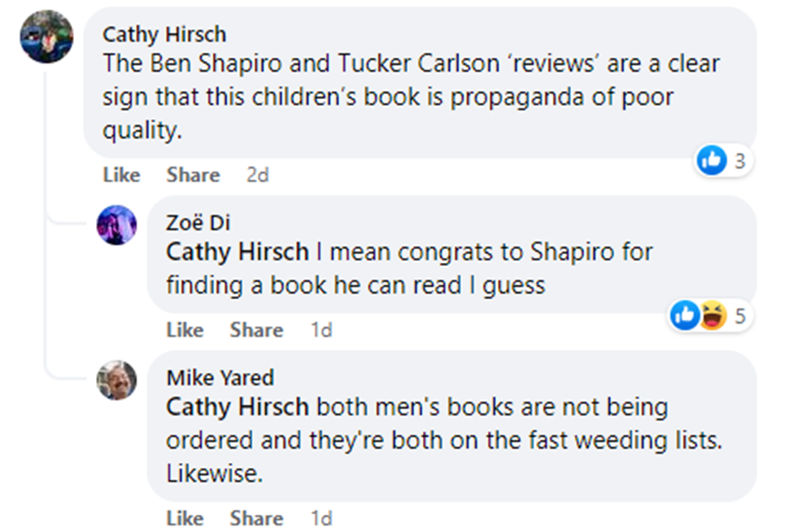Like Zoë Di's reply
This screenshot has height=532, width=802.
pyautogui.click(x=185, y=329)
